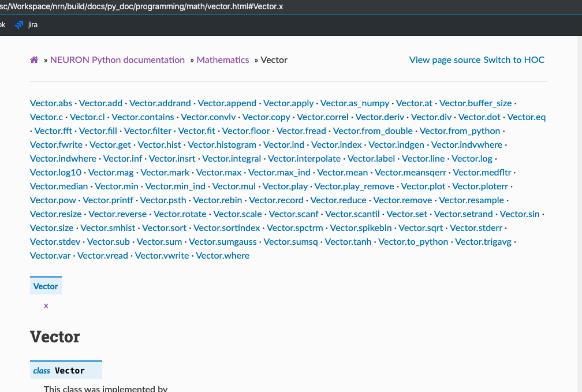The image size is (582, 392).
Task: Switch to HOC documentation
Action: click(514, 60)
